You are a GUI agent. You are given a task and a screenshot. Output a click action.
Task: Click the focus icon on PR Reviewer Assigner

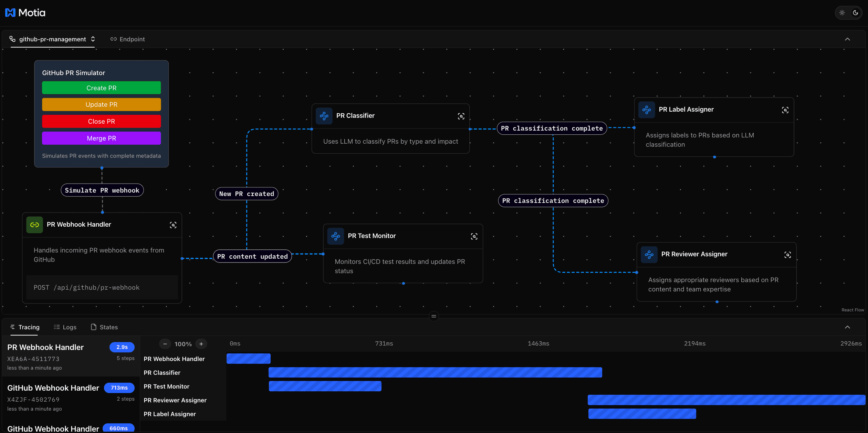[x=788, y=255]
